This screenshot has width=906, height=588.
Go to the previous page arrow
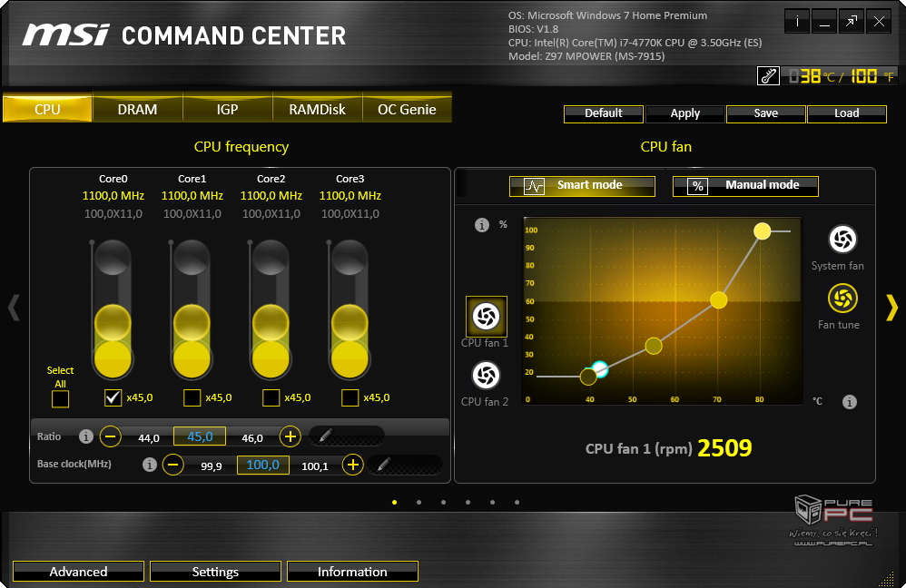click(x=14, y=308)
